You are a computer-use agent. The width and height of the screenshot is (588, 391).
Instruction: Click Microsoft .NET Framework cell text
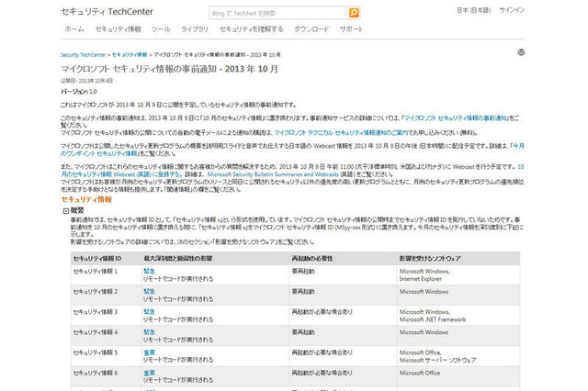coord(433,319)
